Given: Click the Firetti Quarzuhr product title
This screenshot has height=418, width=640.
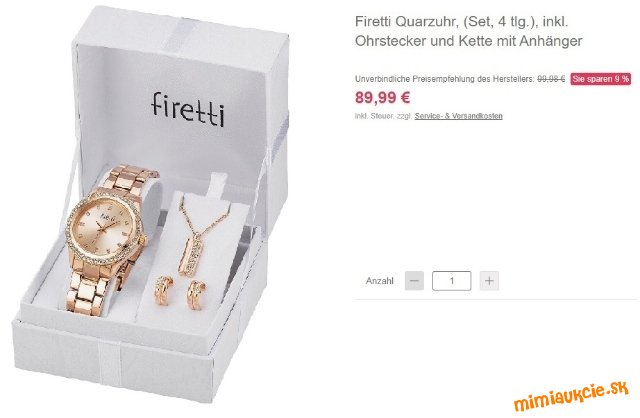Looking at the screenshot, I should [x=468, y=31].
